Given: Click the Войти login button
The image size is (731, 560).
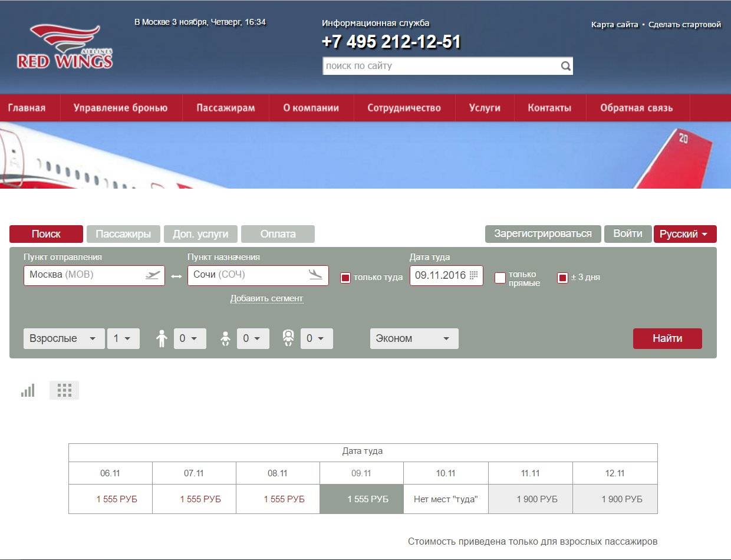Looking at the screenshot, I should pyautogui.click(x=628, y=234).
